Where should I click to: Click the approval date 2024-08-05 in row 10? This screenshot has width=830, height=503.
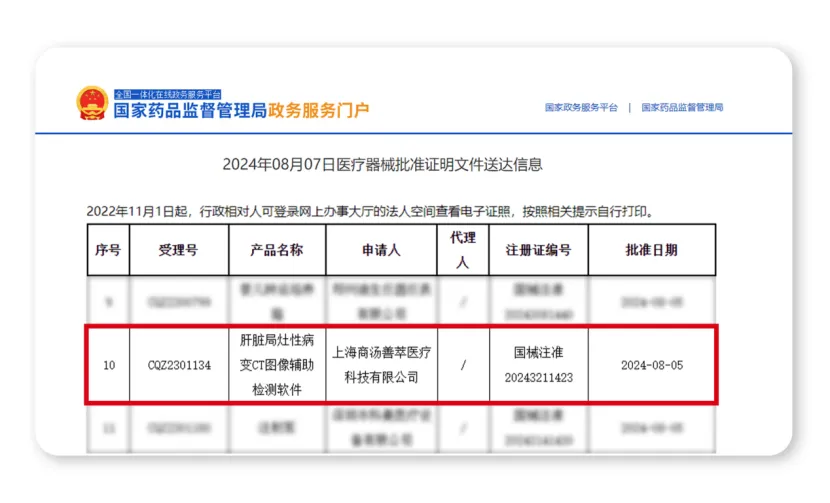point(651,365)
